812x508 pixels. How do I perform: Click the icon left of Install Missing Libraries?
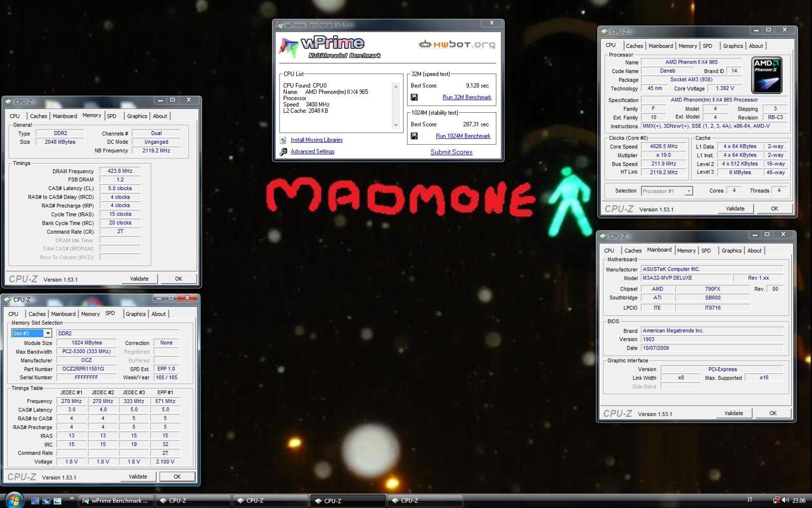click(283, 140)
